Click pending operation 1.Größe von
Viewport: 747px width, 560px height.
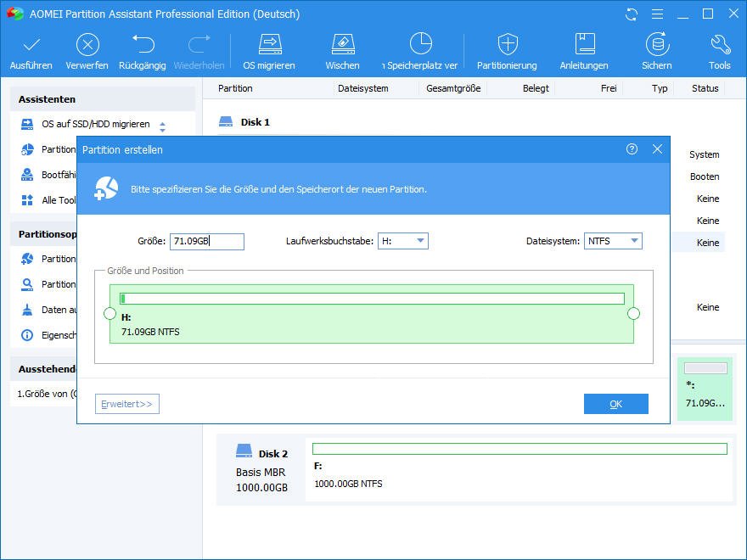tap(48, 394)
